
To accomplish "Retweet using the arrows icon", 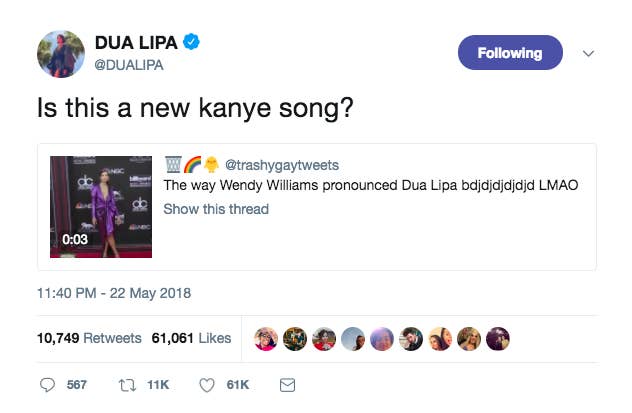I will tap(127, 385).
